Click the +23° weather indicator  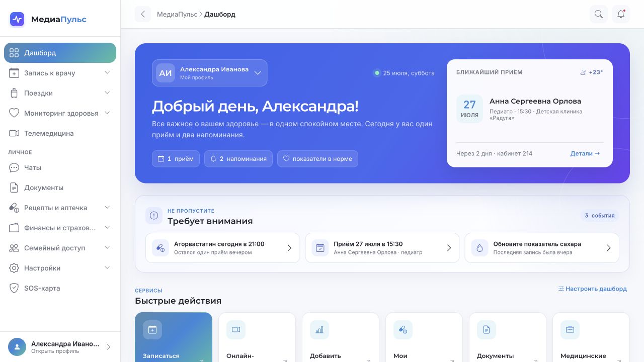click(x=592, y=72)
